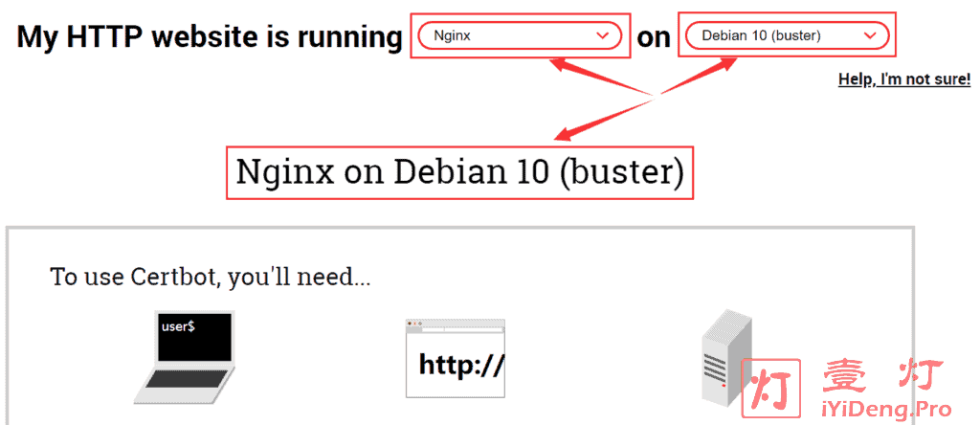The width and height of the screenshot is (980, 425).
Task: Open the Debian 10 (buster) system dropdown
Action: 787,35
